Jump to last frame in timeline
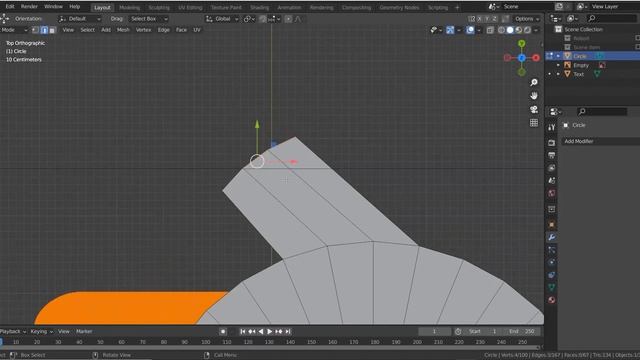 (288, 331)
